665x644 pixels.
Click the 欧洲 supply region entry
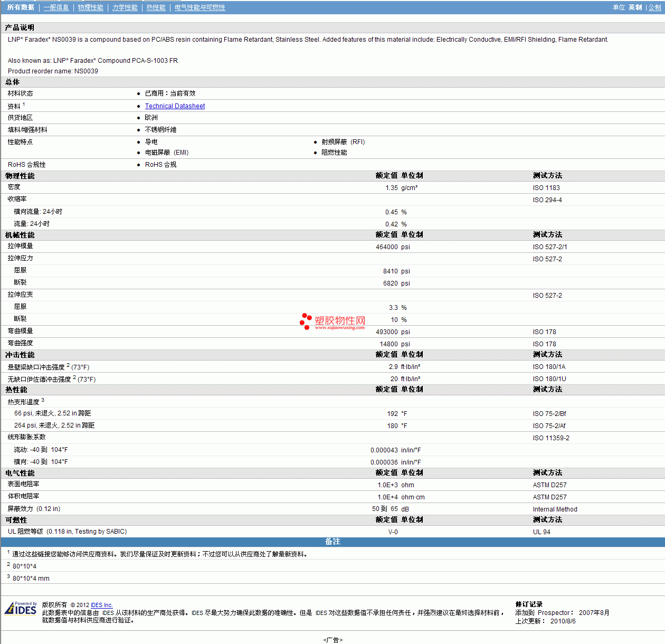(151, 118)
